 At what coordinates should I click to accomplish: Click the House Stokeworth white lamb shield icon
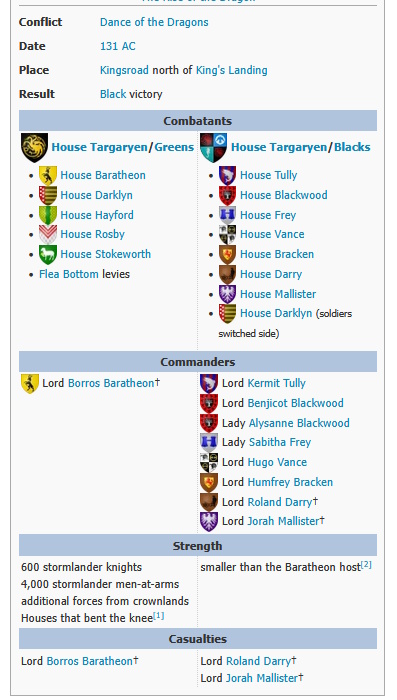pyautogui.click(x=48, y=254)
